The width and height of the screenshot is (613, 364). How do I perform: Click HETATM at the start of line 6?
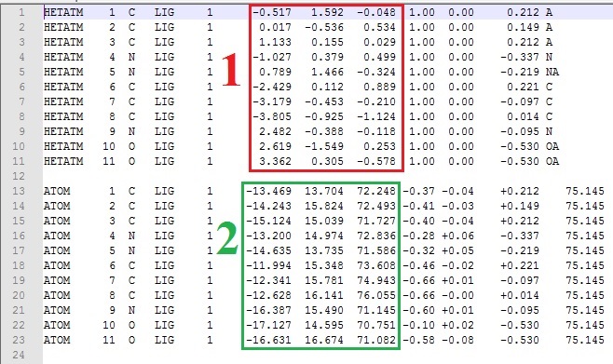63,87
